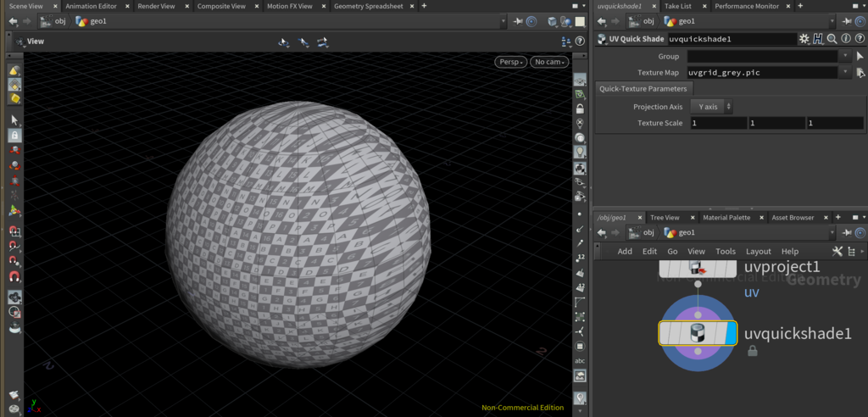Toggle secure selection lock in left toolbar
The height and width of the screenshot is (417, 868).
coord(14,135)
